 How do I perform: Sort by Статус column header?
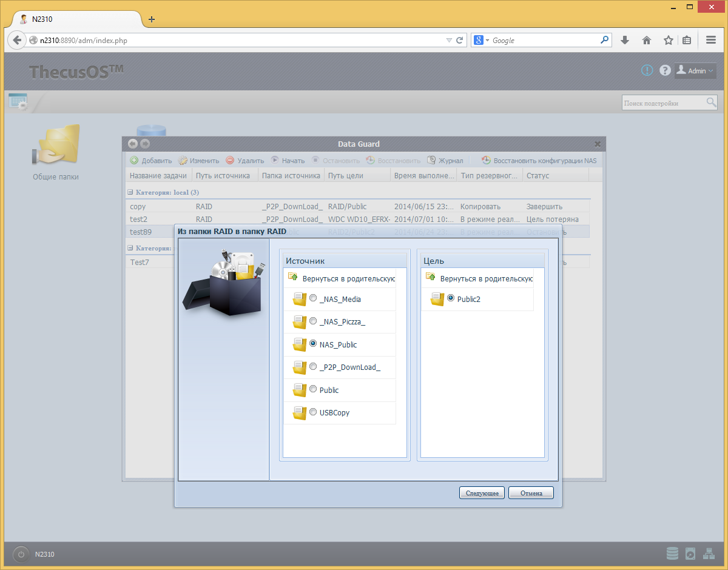click(556, 175)
